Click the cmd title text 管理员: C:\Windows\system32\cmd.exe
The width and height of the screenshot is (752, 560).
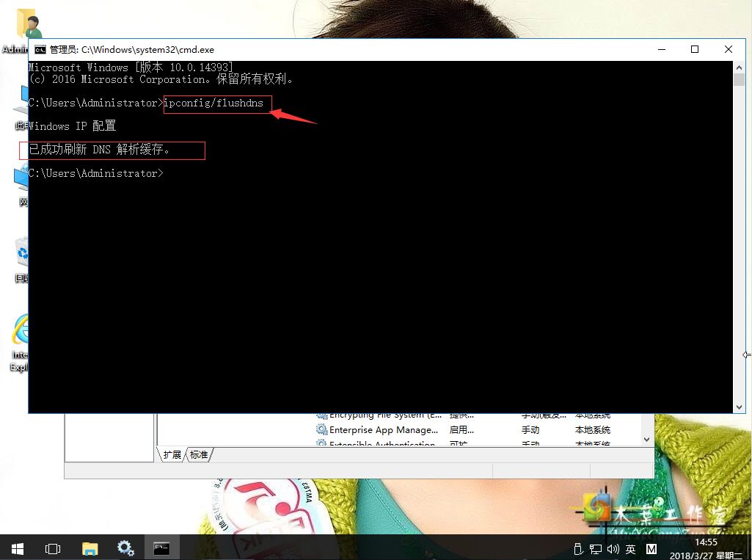point(132,49)
